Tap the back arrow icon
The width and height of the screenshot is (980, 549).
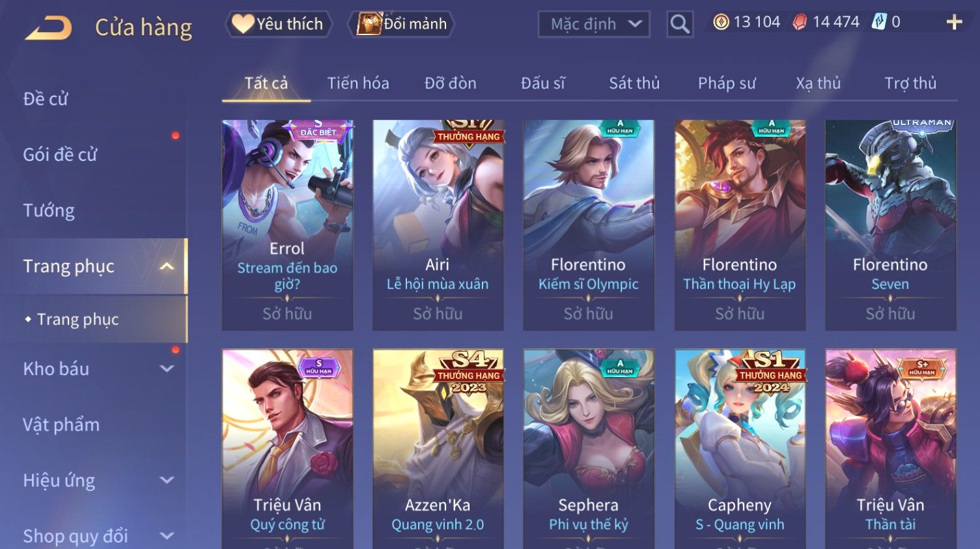coord(49,28)
